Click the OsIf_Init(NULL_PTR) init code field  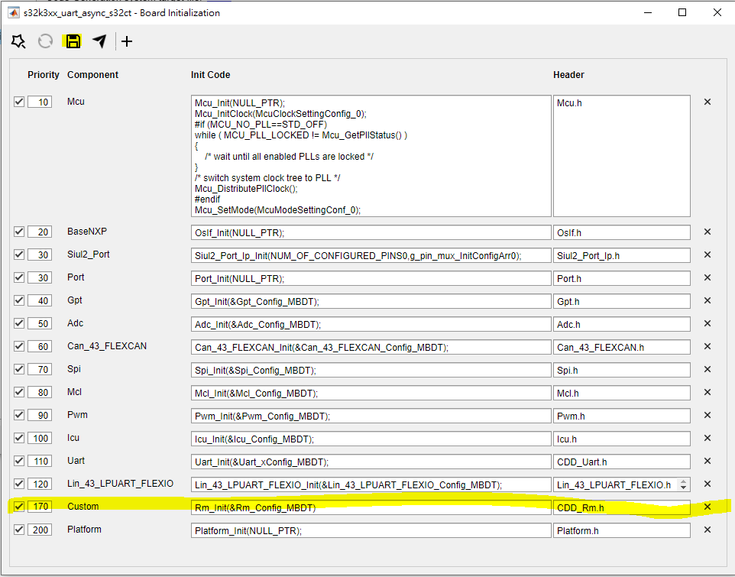pyautogui.click(x=371, y=232)
